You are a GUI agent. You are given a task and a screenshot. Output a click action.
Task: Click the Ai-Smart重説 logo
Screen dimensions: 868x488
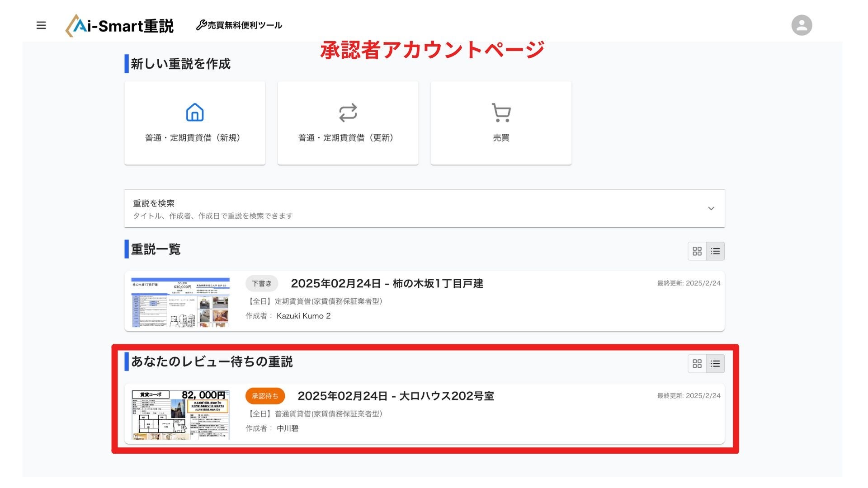click(120, 26)
